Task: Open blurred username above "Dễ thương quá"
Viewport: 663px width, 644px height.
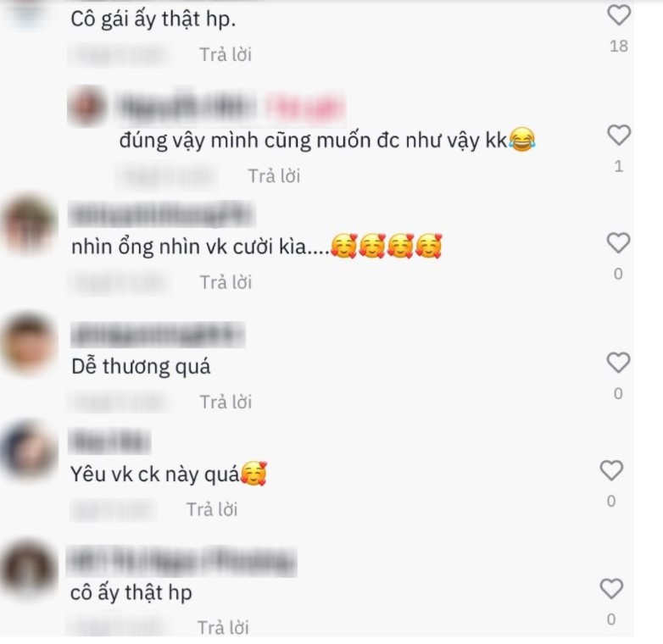Action: tap(158, 334)
